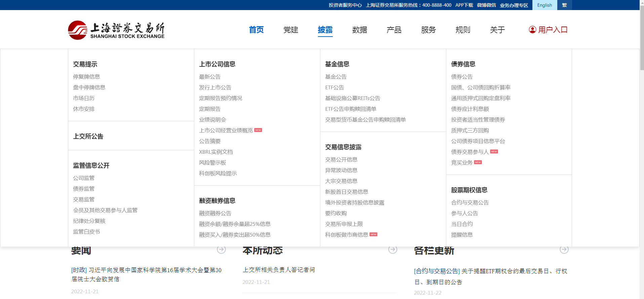Open the arrow icon beside 本所动态
Image resolution: width=644 pixels, height=299 pixels.
pos(393,249)
